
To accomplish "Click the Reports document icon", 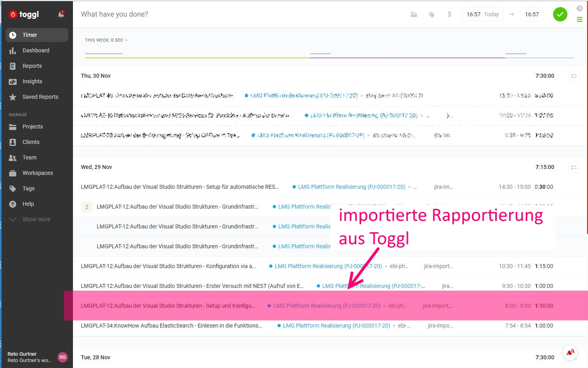I will (13, 66).
